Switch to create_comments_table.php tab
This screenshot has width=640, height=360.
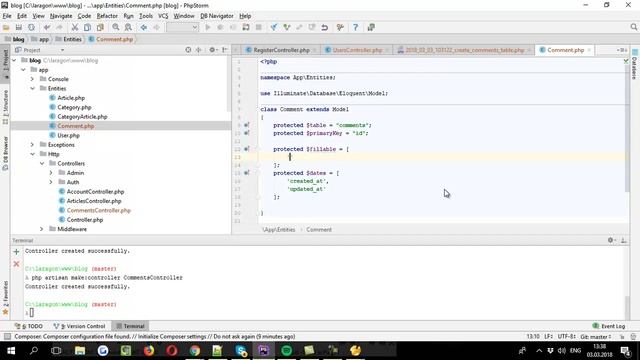(x=464, y=50)
